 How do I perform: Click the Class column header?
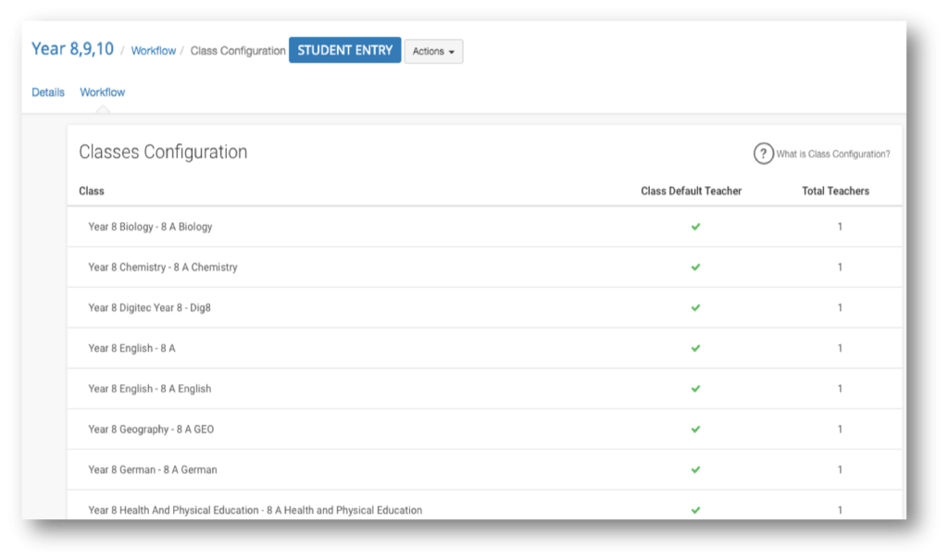(x=92, y=191)
